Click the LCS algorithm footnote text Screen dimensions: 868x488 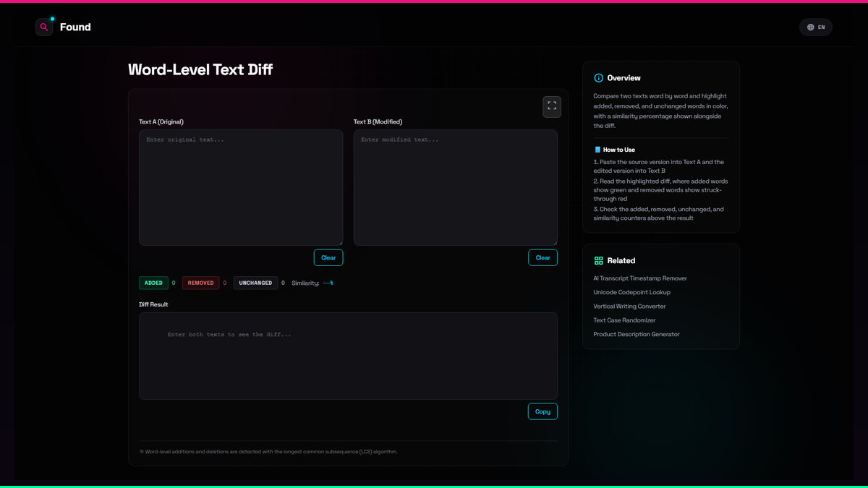coord(268,452)
